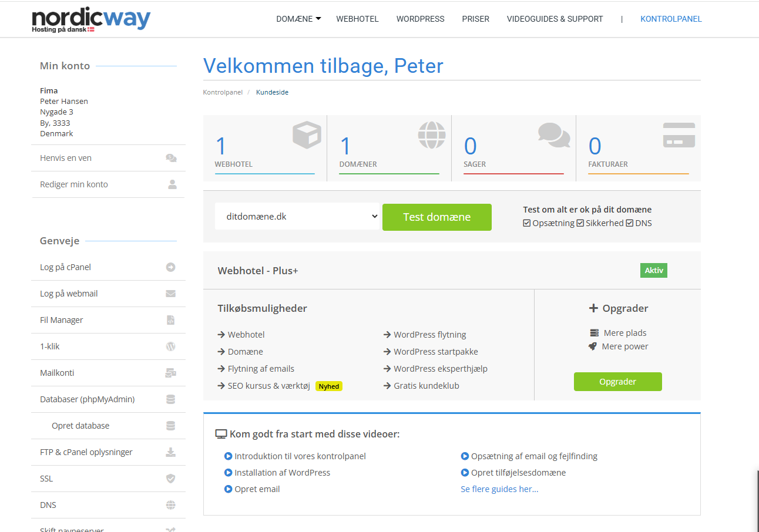759x532 pixels.
Task: Click the WordPress icon beside 1-klik
Action: (170, 346)
